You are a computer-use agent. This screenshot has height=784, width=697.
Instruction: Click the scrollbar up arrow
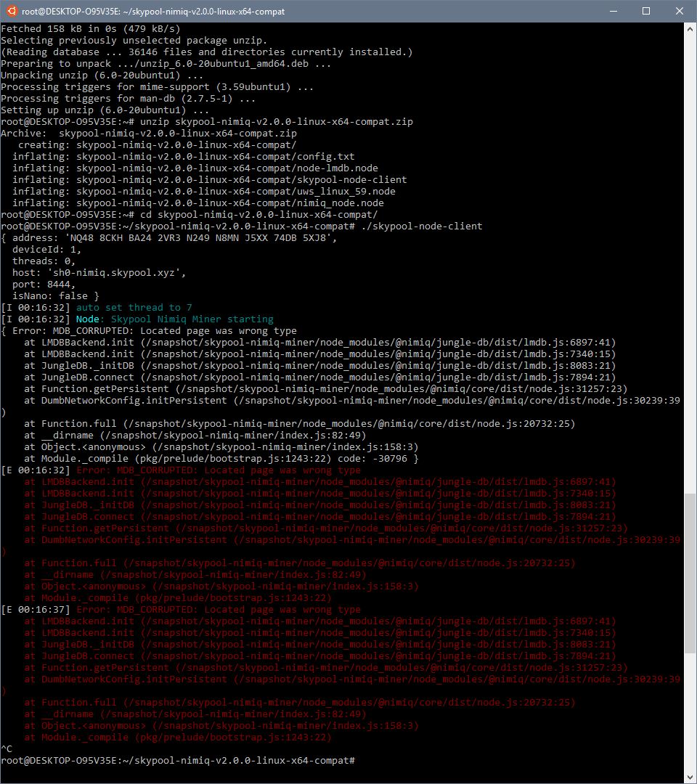point(690,28)
